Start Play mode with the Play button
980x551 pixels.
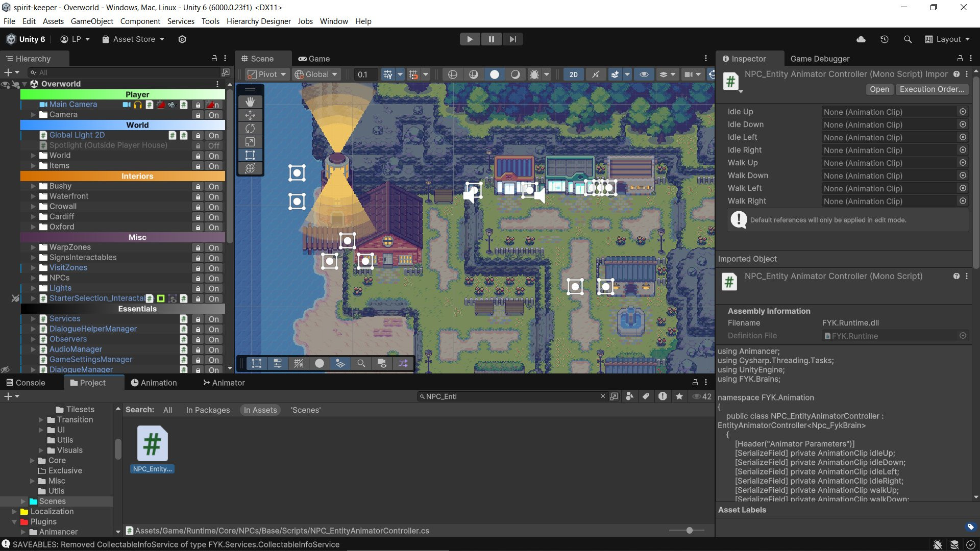pyautogui.click(x=470, y=39)
